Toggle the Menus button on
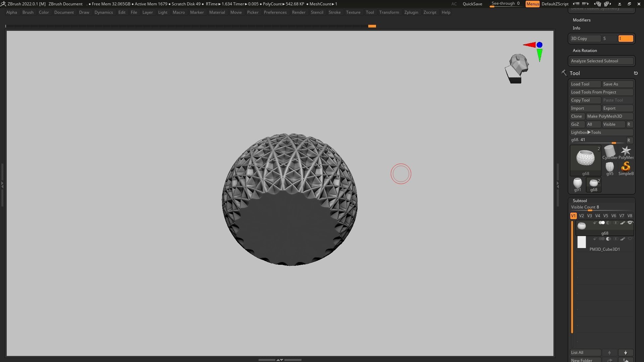The width and height of the screenshot is (644, 362). click(x=532, y=4)
